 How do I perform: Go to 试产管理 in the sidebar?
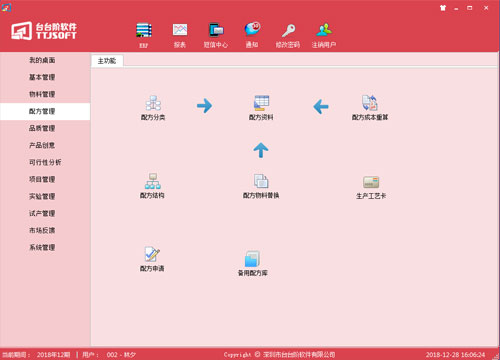click(x=42, y=213)
